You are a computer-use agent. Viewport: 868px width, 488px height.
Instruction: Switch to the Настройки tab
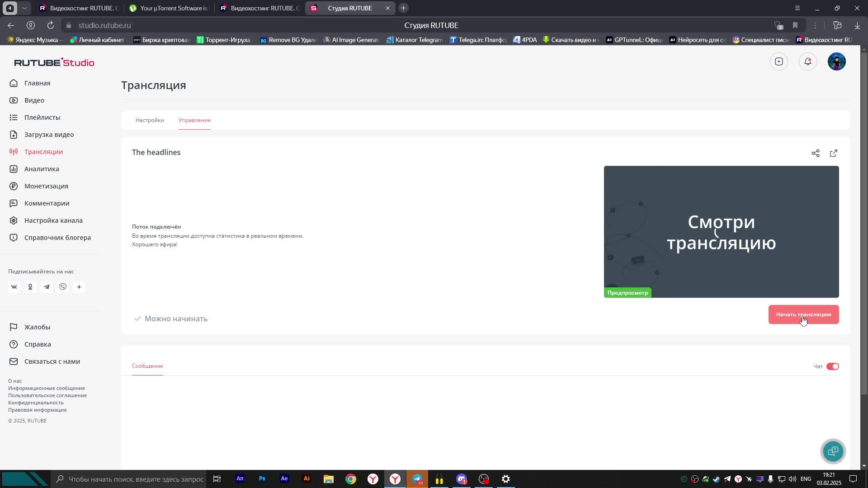(x=150, y=120)
